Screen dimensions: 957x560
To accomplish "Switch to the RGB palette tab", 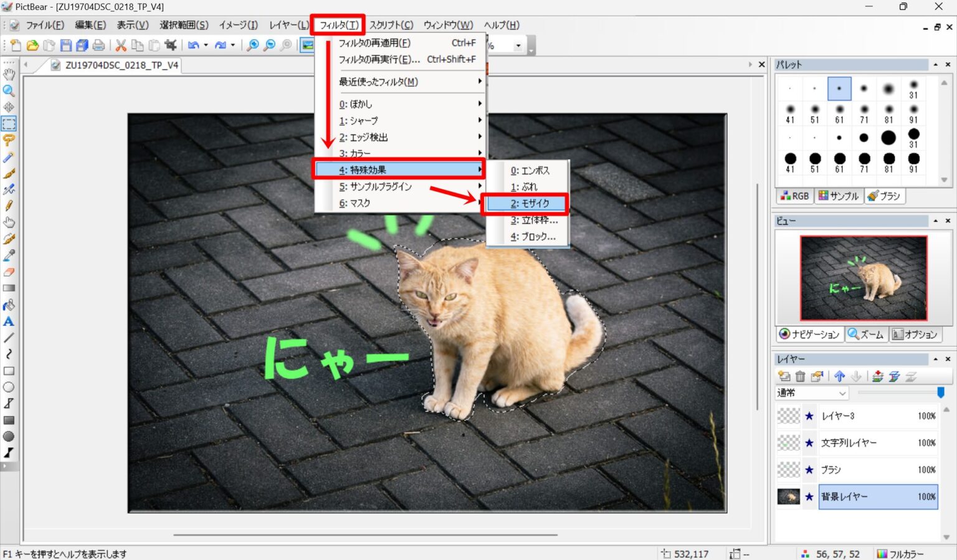I will pyautogui.click(x=795, y=196).
